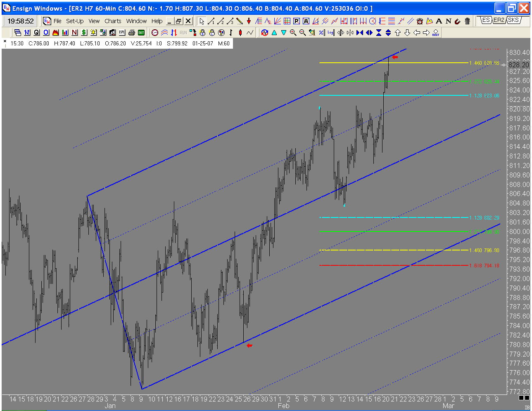The image size is (532, 411).
Task: Choose the magnet snap tool
Action: pyautogui.click(x=458, y=21)
